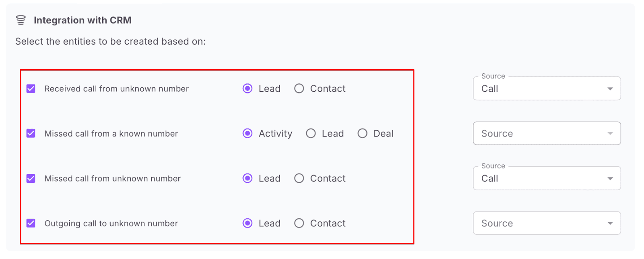Select Contact for received unknown call
The image size is (644, 259).
tap(299, 89)
